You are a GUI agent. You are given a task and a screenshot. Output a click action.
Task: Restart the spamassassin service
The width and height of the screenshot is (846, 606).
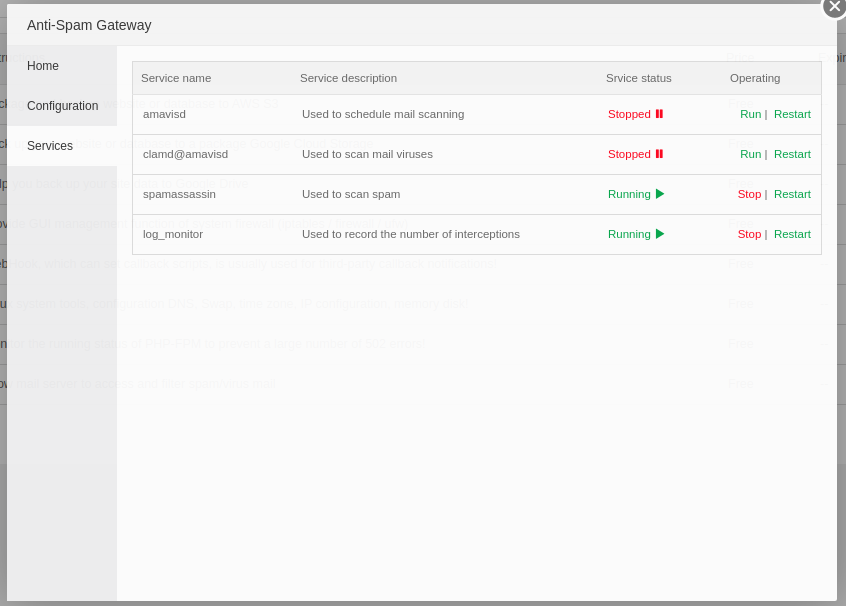point(792,194)
